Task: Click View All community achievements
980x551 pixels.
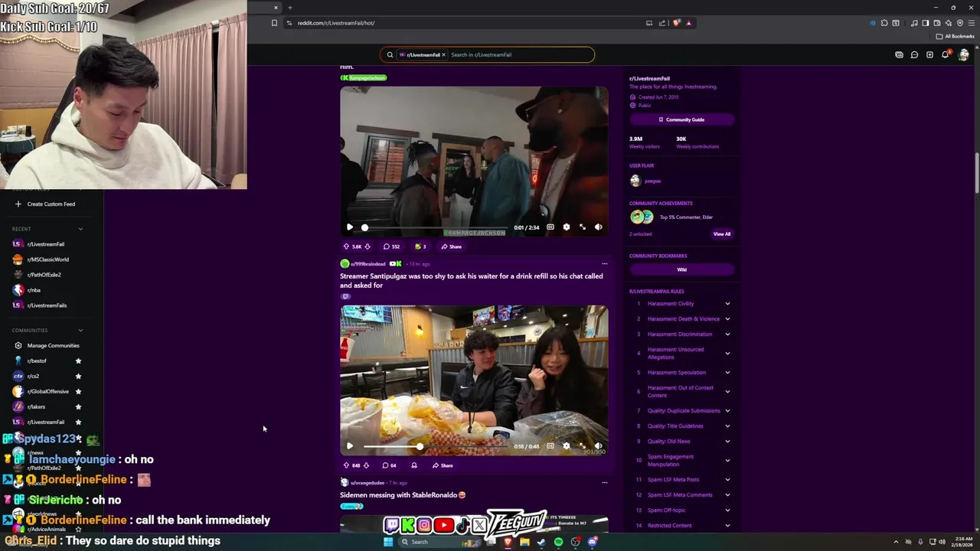Action: 722,234
